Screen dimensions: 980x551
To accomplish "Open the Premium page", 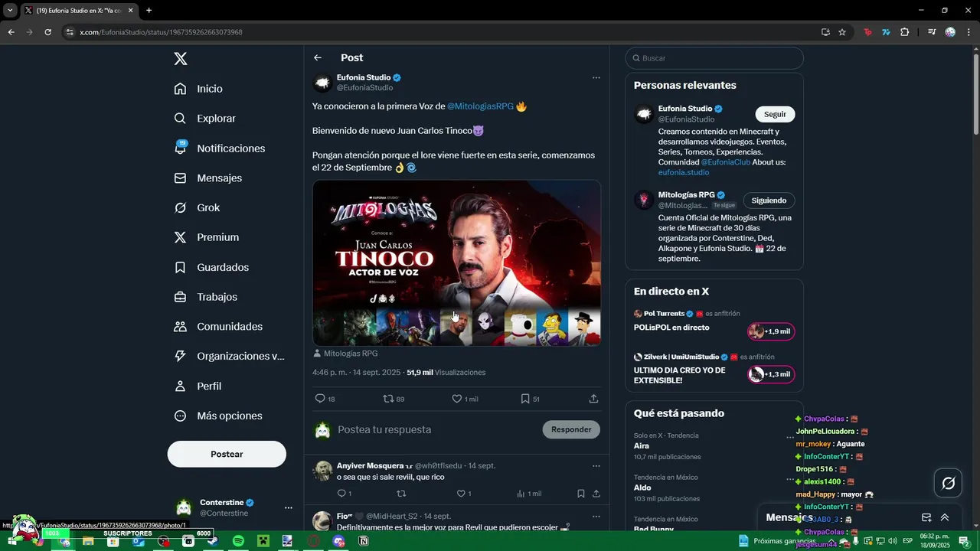I will click(x=207, y=237).
